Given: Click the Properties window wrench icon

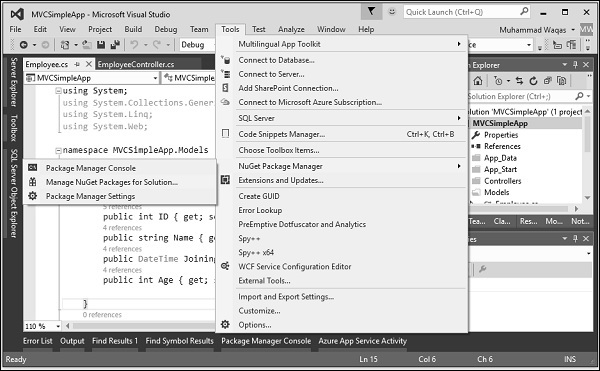Looking at the screenshot, I should (x=483, y=269).
